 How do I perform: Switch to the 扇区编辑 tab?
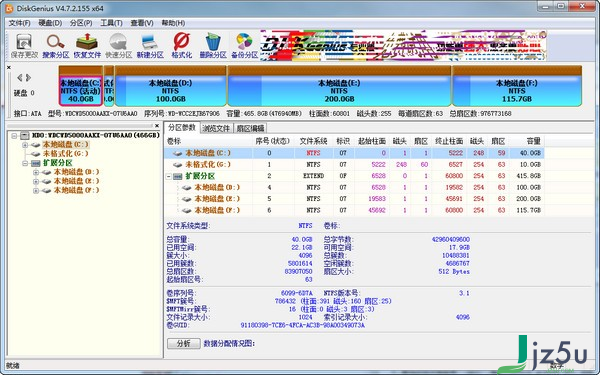[x=250, y=128]
